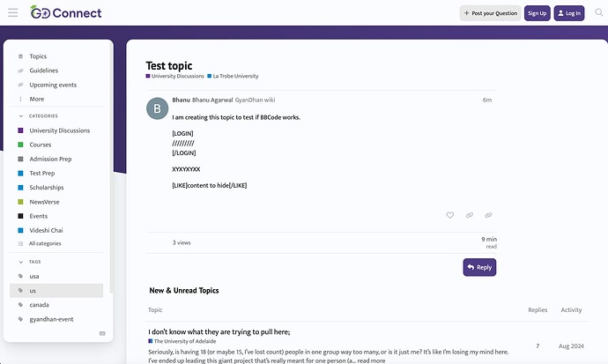608x364 pixels.
Task: Open topic 'I don't know what they are trying to pull here'
Action: click(219, 331)
